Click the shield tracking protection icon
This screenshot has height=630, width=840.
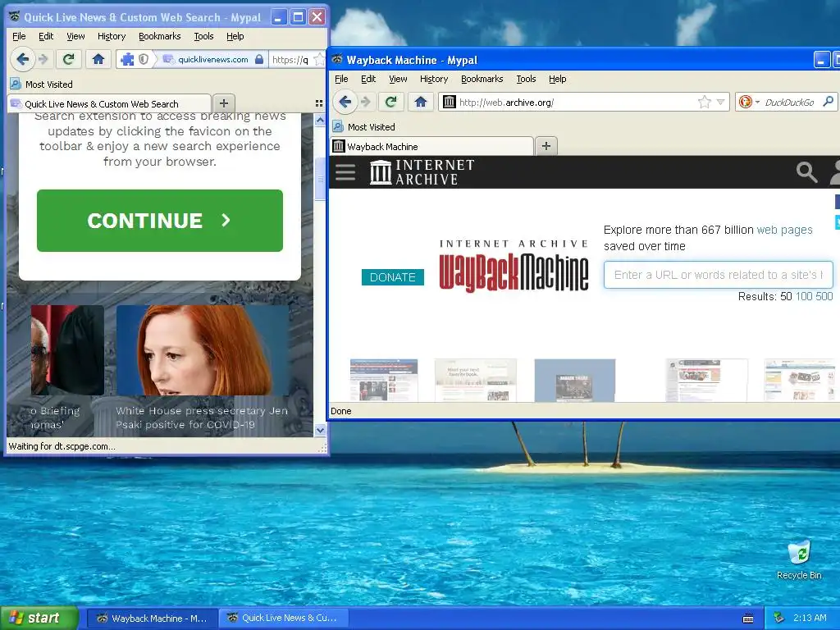pos(144,59)
